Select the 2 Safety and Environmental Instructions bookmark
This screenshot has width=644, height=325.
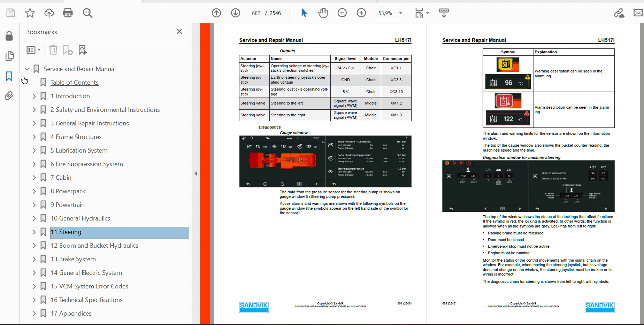pos(105,110)
